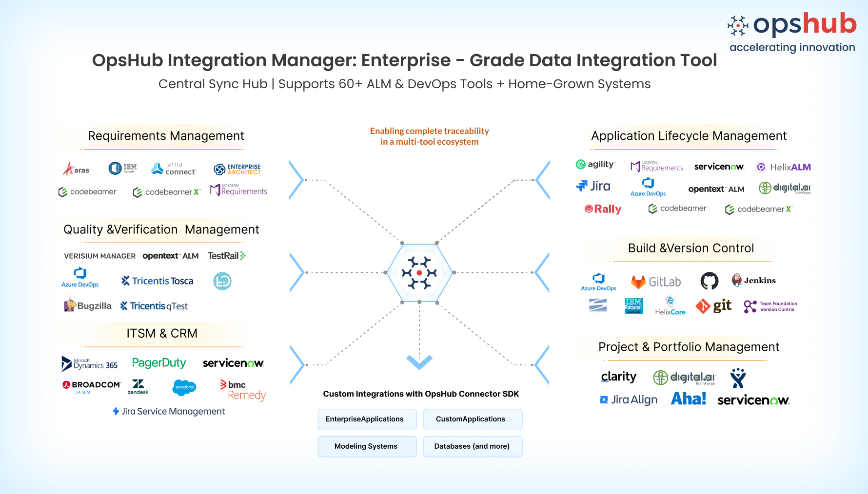Click the Jenkins butler icon
This screenshot has height=494, width=868.
(x=736, y=280)
